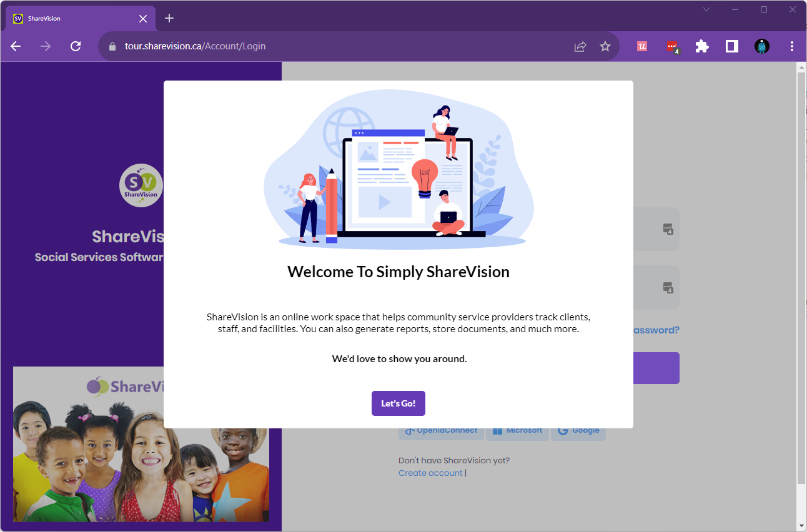Reveal the username field contents

coord(668,229)
